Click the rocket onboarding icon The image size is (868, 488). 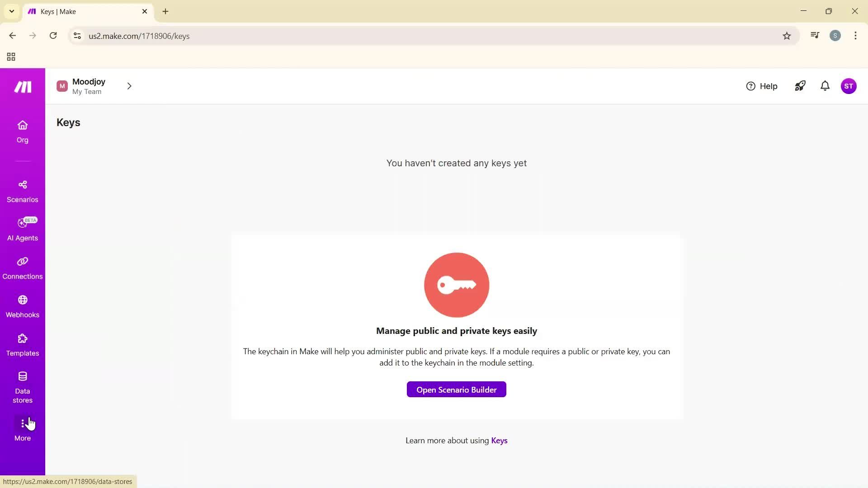pos(800,86)
